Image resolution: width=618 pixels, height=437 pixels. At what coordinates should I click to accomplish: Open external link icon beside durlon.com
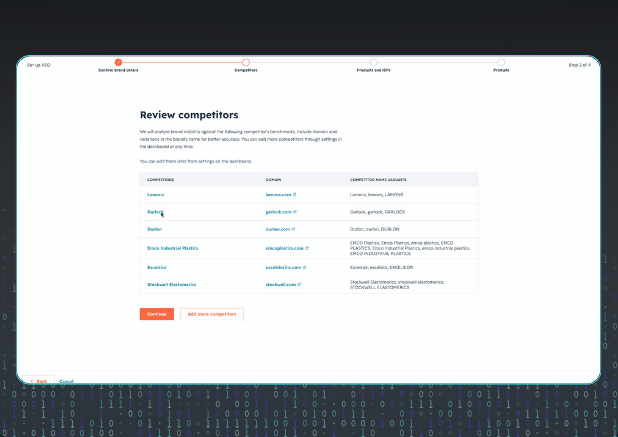pyautogui.click(x=293, y=229)
